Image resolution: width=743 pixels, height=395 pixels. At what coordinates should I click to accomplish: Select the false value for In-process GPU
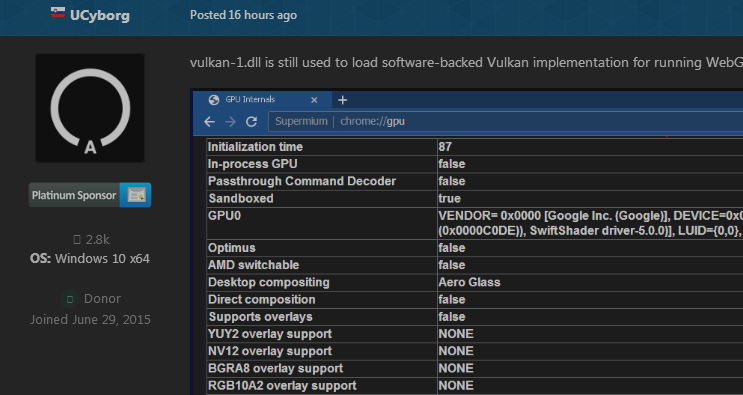coord(452,164)
